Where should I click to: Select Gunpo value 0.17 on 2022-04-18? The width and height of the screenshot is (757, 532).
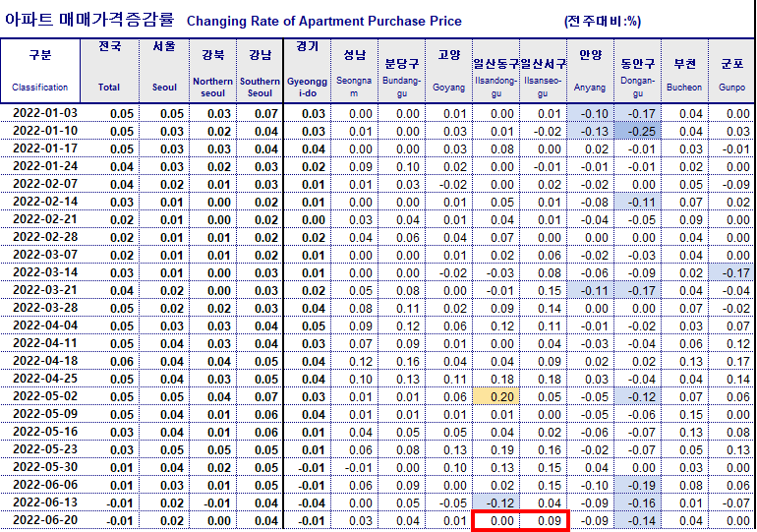coord(731,361)
